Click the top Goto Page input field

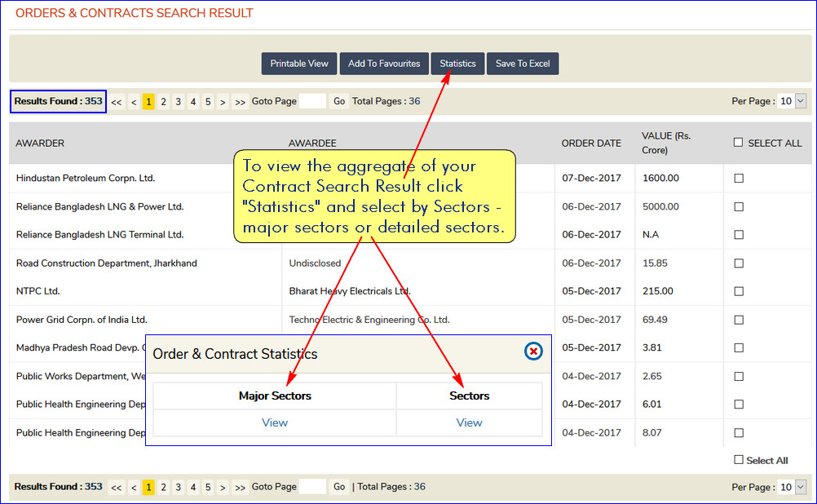point(312,101)
